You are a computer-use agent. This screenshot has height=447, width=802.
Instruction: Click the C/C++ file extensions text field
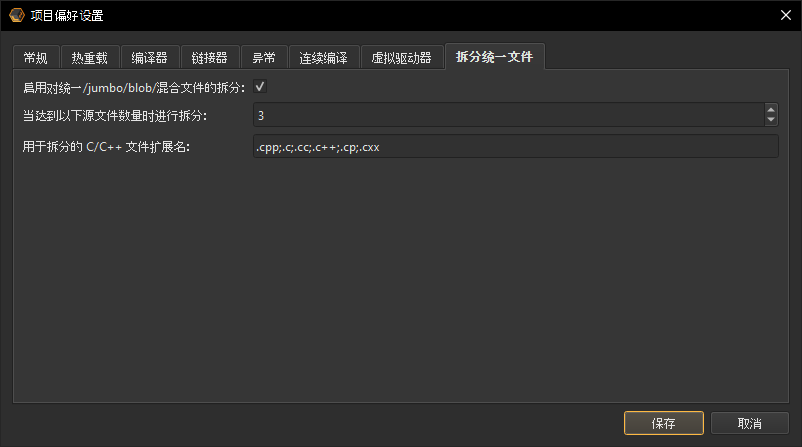(x=515, y=147)
